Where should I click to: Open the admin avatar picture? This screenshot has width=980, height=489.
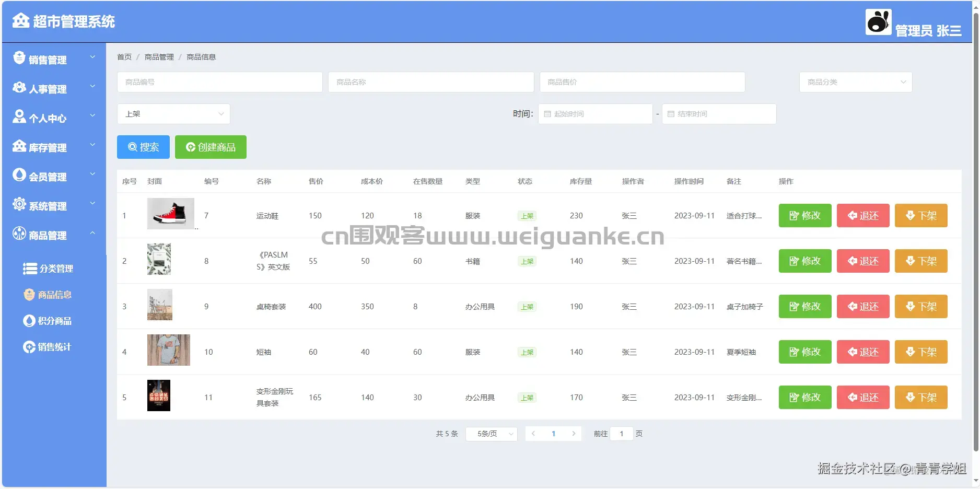point(878,22)
